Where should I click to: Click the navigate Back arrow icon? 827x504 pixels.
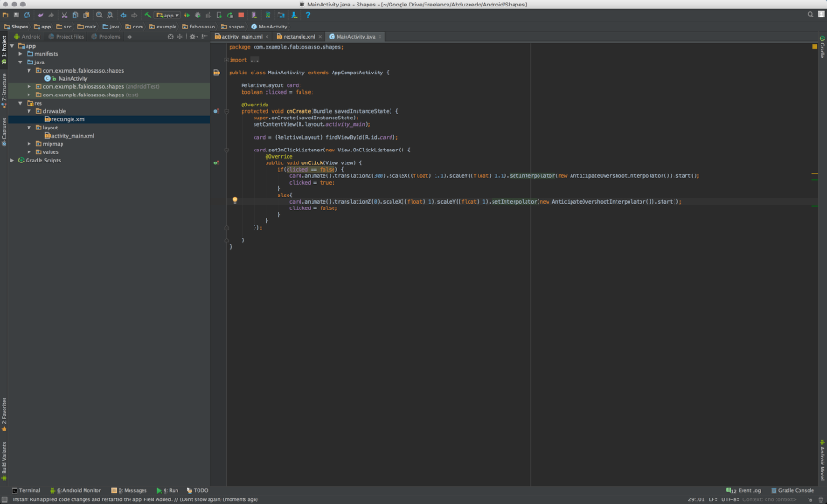[x=123, y=16]
